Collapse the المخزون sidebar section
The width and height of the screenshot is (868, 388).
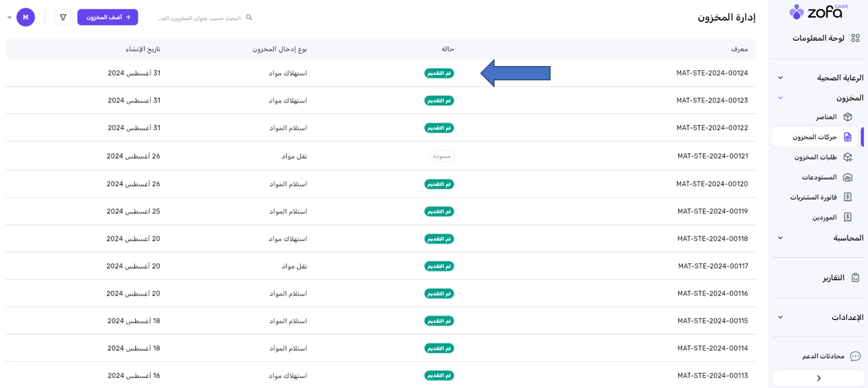[780, 98]
